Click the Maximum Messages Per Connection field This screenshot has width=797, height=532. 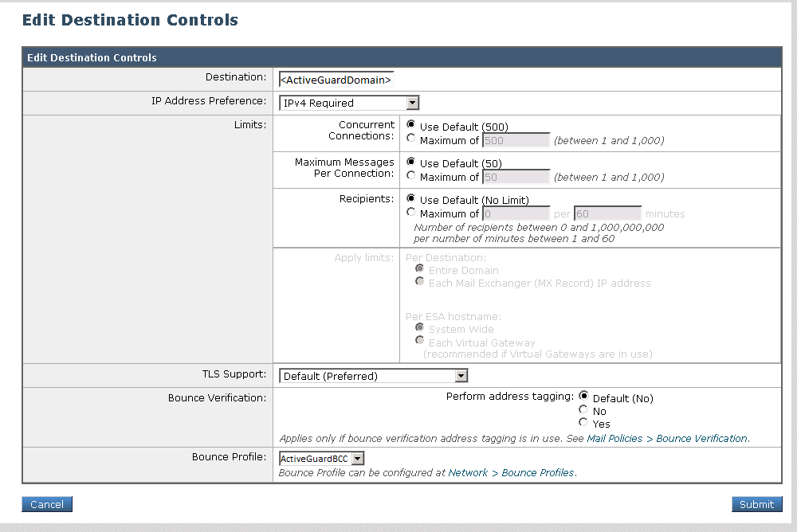click(x=516, y=177)
